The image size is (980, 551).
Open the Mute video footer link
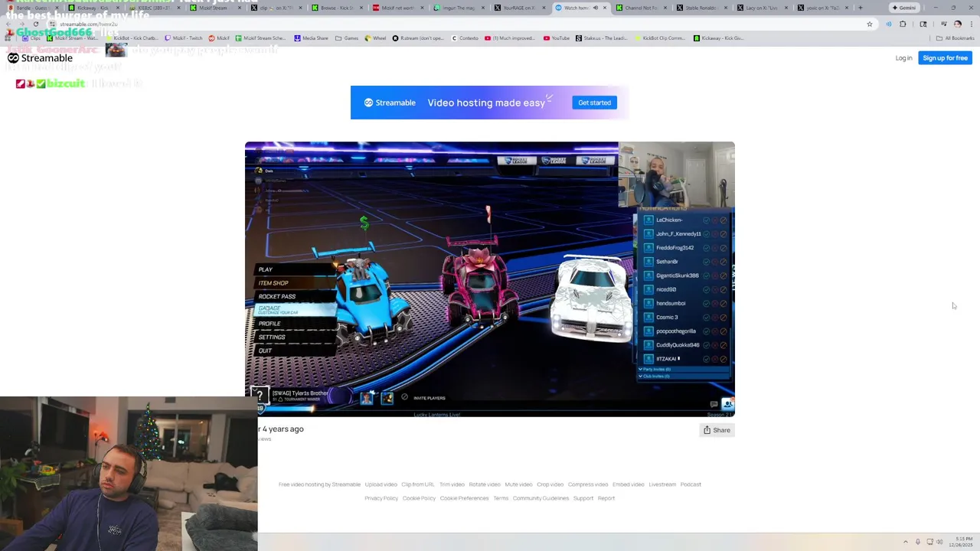[518, 484]
